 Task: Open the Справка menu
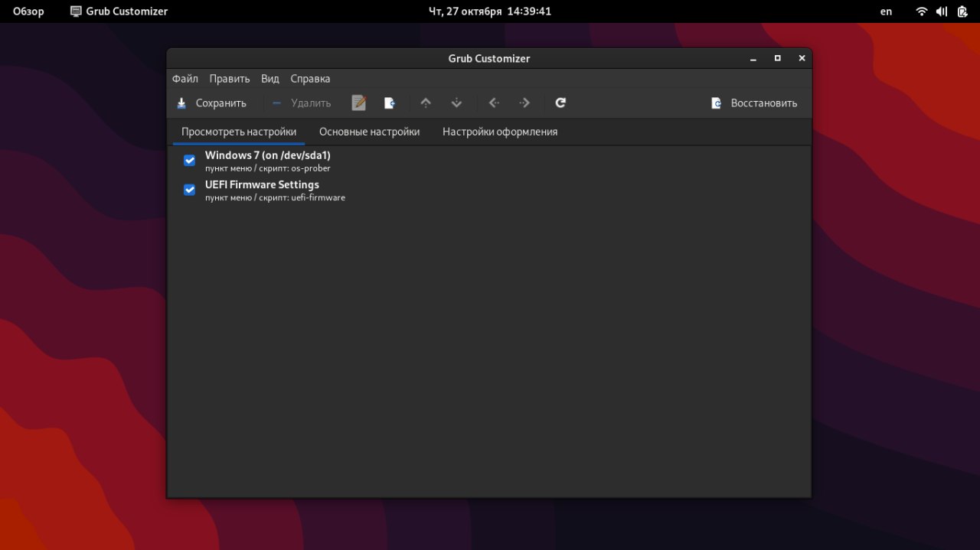pyautogui.click(x=310, y=79)
